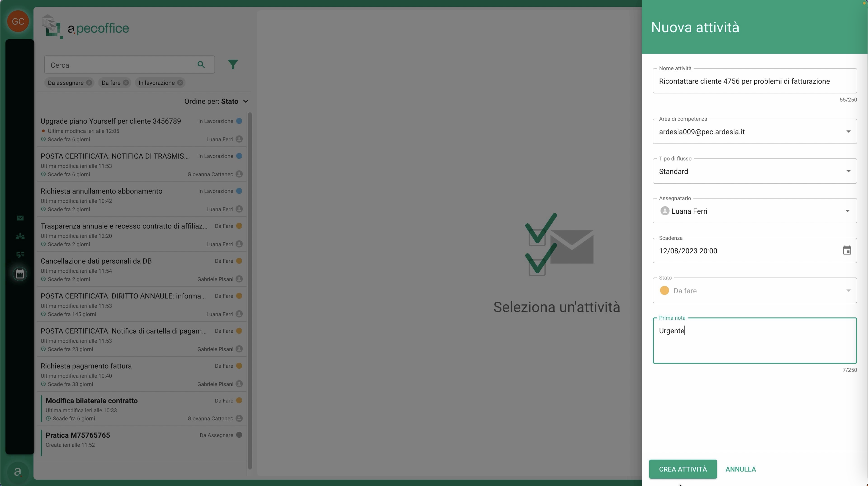Open Upgrade piano Yourself per cliente 3456789 task
This screenshot has width=868, height=486.
[x=142, y=130]
